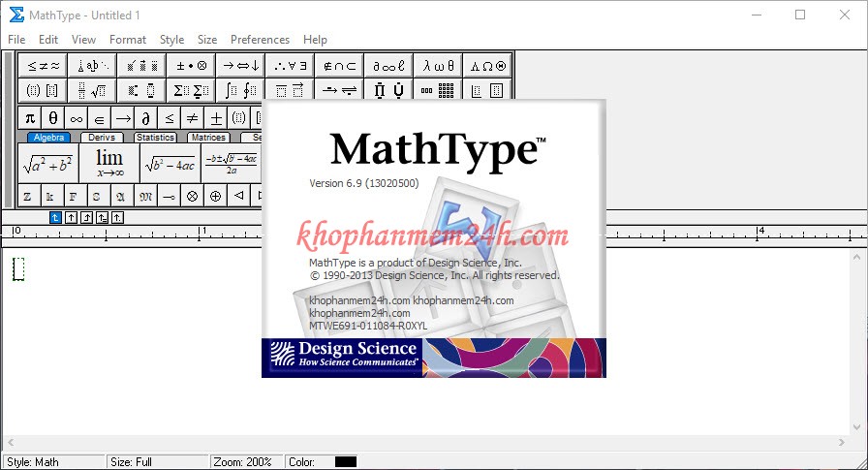Select the left-justified tab stop button
868x470 pixels.
[55, 217]
